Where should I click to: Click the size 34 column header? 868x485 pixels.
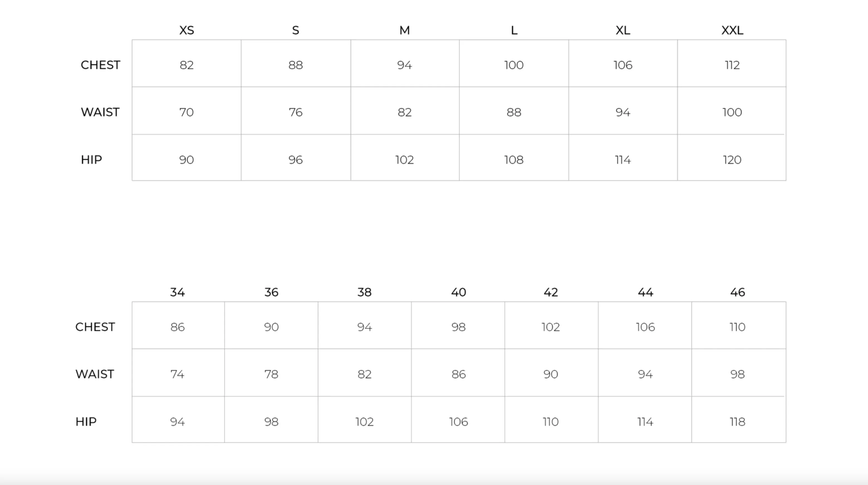[x=177, y=292]
